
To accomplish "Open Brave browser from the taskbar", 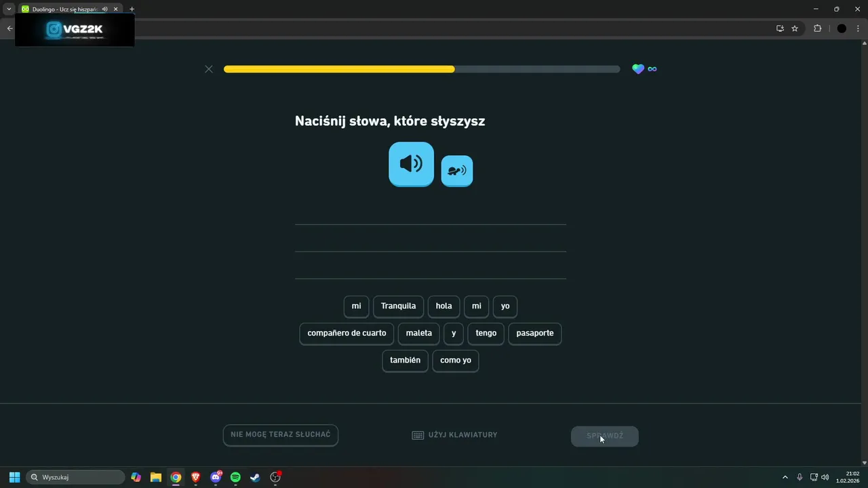I will click(x=196, y=477).
